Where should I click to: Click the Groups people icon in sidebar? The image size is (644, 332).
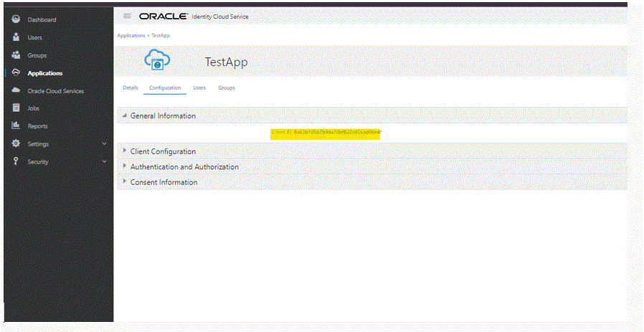point(16,55)
